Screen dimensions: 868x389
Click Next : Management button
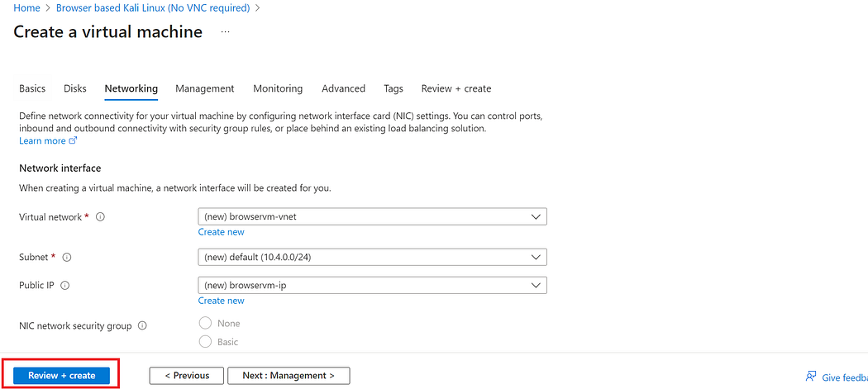point(289,376)
